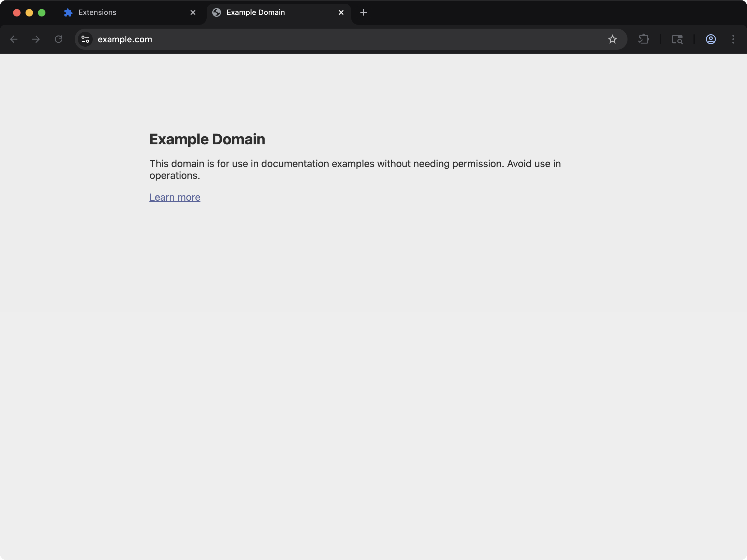Click the red close window button
Screen dimensions: 747x560
click(17, 12)
